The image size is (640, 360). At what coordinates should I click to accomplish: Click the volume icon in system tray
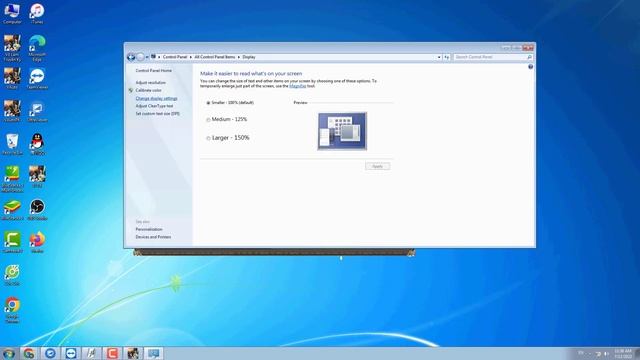(x=606, y=353)
